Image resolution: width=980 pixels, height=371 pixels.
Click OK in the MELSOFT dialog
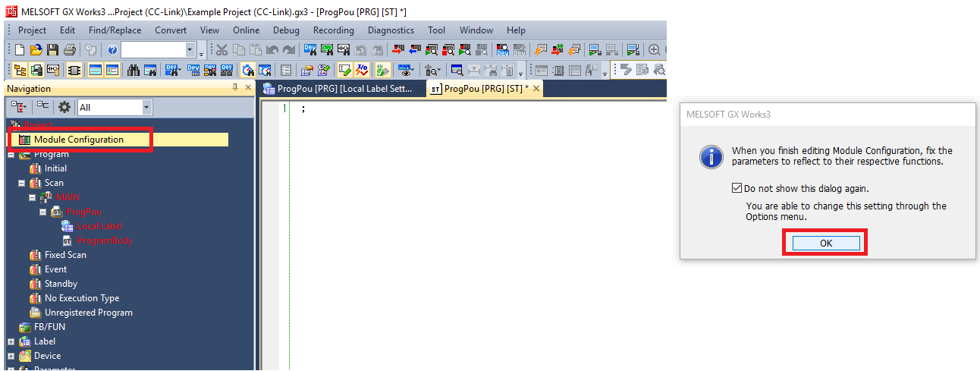826,243
